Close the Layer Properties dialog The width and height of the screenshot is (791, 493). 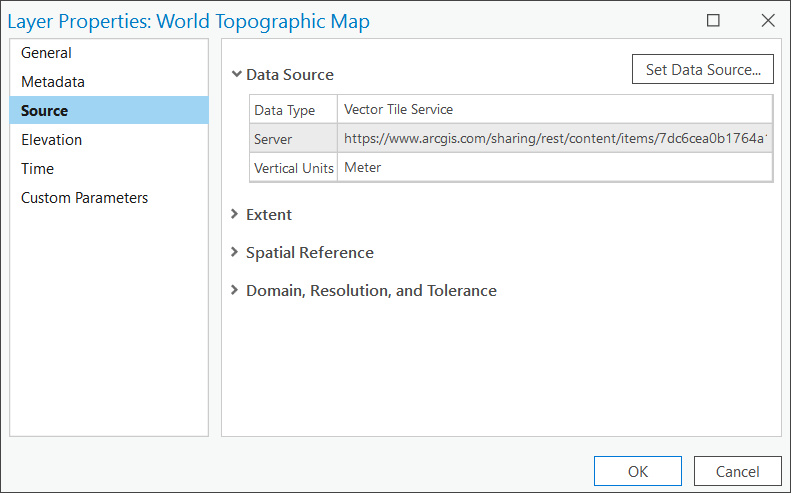pos(768,20)
